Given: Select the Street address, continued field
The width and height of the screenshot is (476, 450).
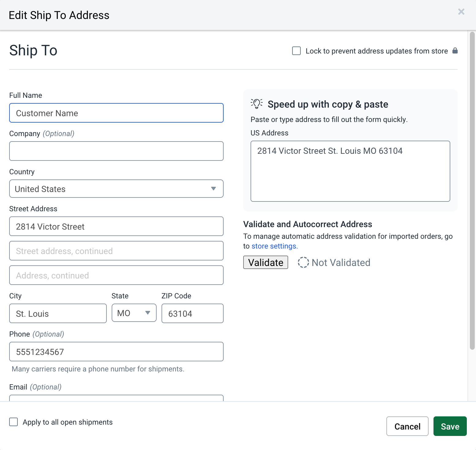Looking at the screenshot, I should tap(116, 251).
